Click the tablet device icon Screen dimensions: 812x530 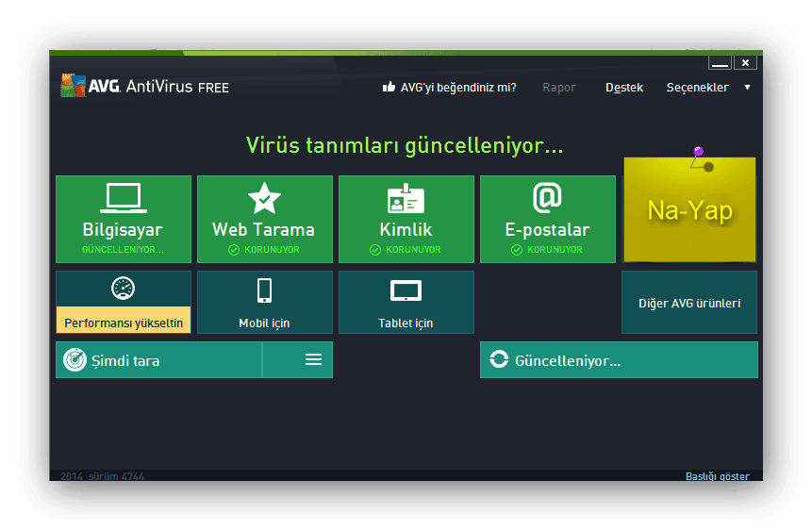click(406, 290)
